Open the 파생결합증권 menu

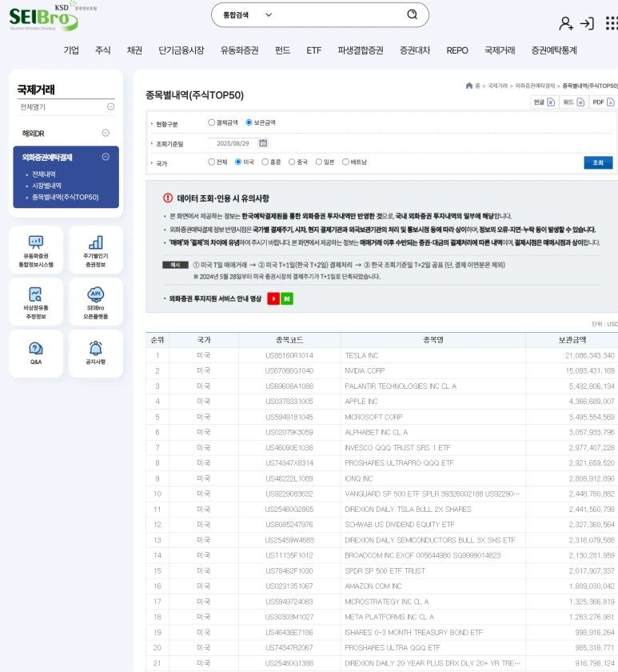point(361,50)
